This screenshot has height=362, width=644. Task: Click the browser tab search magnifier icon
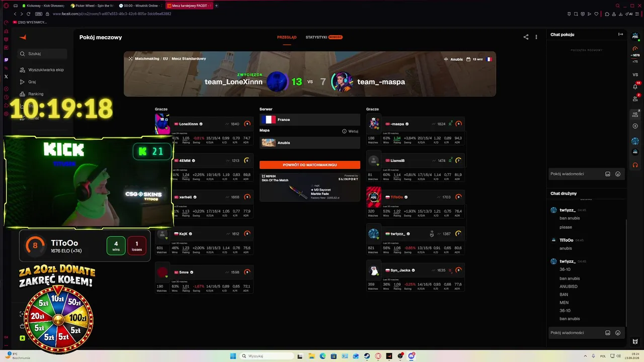(618, 6)
